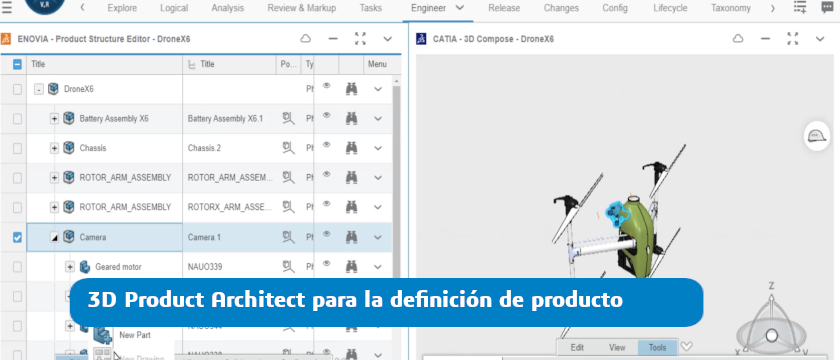The width and height of the screenshot is (840, 360).
Task: Uncheck the Camera row checkbox
Action: 17,237
